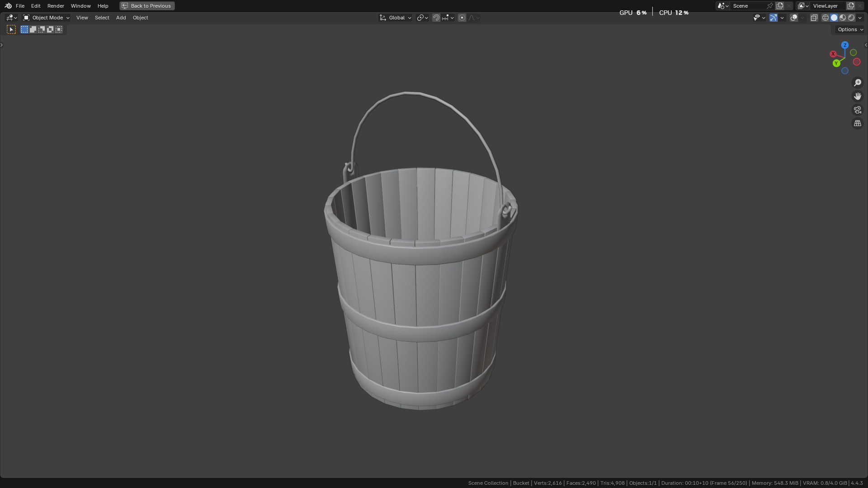Image resolution: width=868 pixels, height=488 pixels.
Task: Open the proportional editing falloff dropdown
Action: tap(474, 18)
